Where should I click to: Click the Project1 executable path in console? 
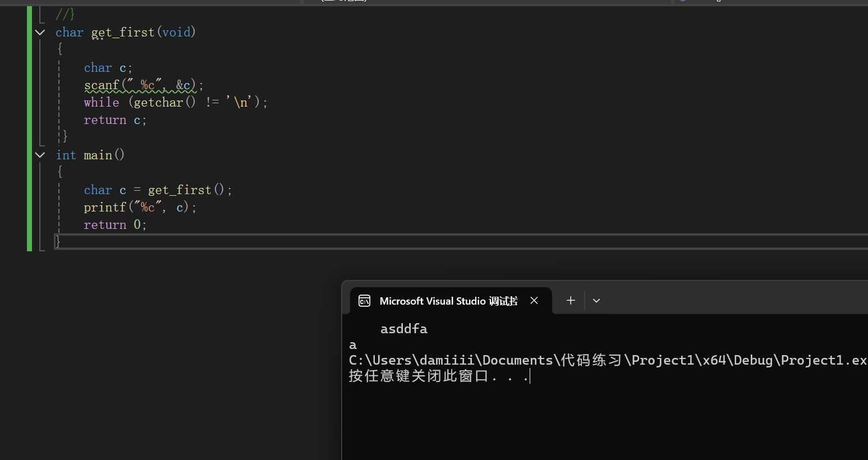point(608,360)
